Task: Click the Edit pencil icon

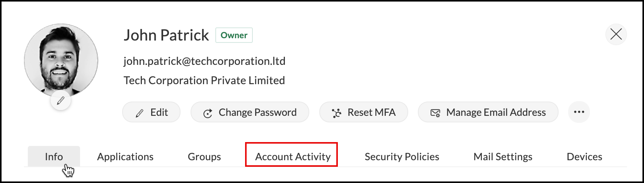Action: coord(140,113)
